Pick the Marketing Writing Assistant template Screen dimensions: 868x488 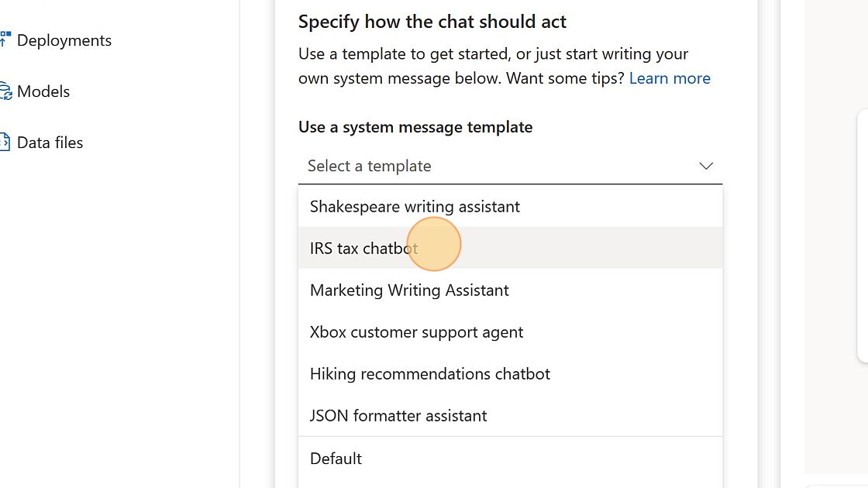(x=510, y=290)
